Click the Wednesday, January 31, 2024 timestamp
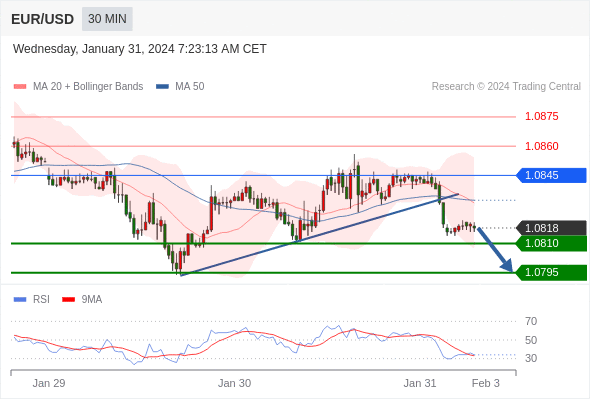 pos(140,49)
